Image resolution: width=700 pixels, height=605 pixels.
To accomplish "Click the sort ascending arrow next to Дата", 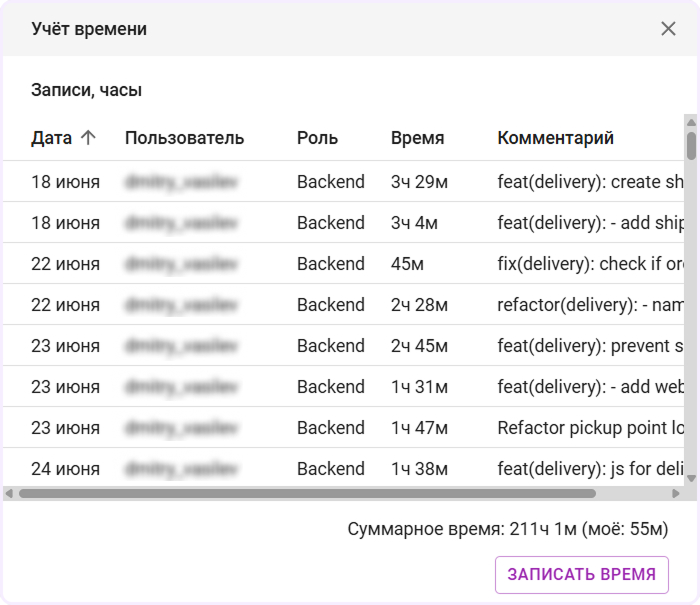I will click(88, 138).
